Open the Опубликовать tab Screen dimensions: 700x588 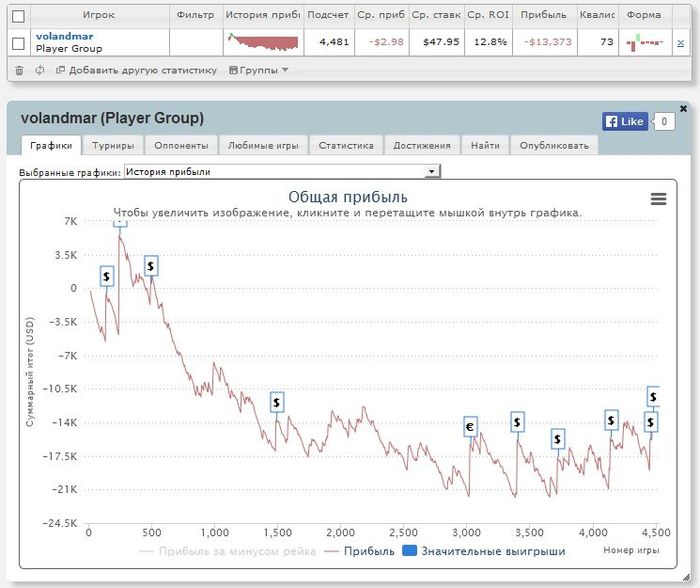pyautogui.click(x=554, y=146)
